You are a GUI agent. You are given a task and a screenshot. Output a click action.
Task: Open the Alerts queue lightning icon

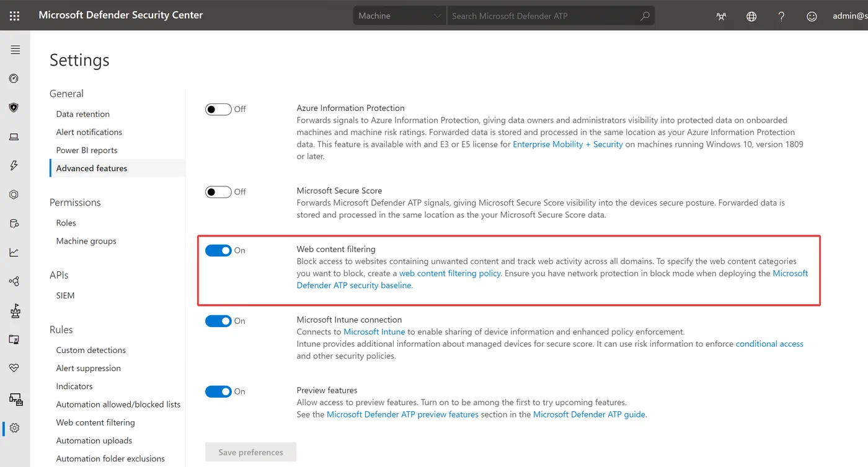click(x=14, y=165)
